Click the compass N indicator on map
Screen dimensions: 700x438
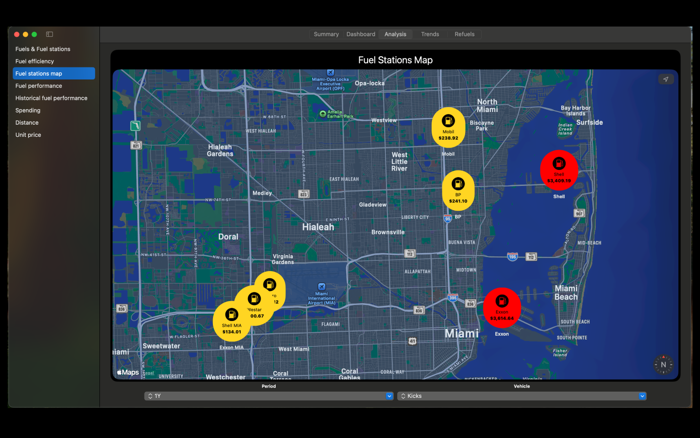point(663,364)
